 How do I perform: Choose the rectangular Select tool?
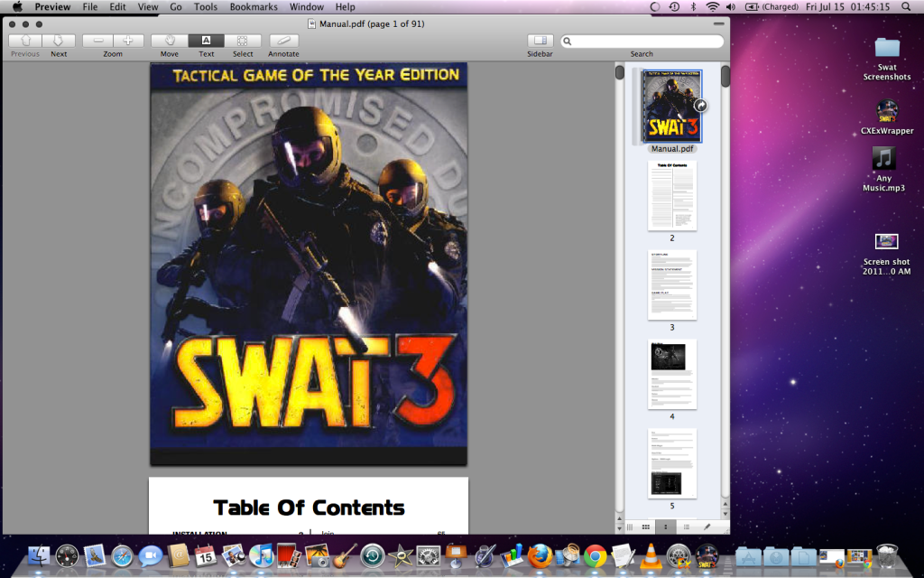pyautogui.click(x=242, y=41)
